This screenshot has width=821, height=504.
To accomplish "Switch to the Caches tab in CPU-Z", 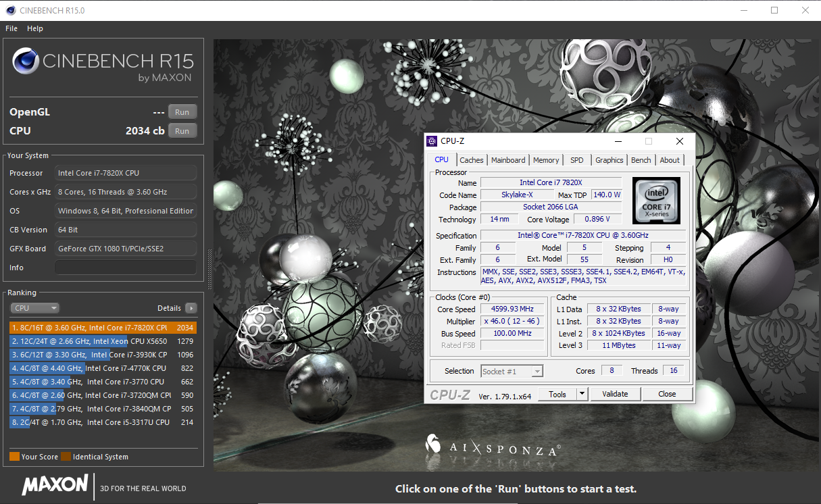I will pyautogui.click(x=472, y=160).
